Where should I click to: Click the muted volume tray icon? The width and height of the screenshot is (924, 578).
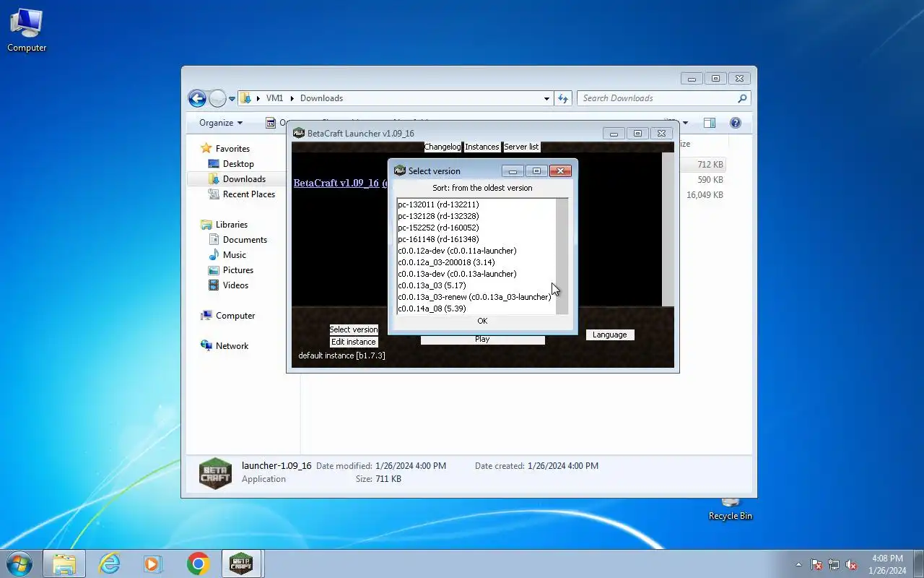click(852, 564)
